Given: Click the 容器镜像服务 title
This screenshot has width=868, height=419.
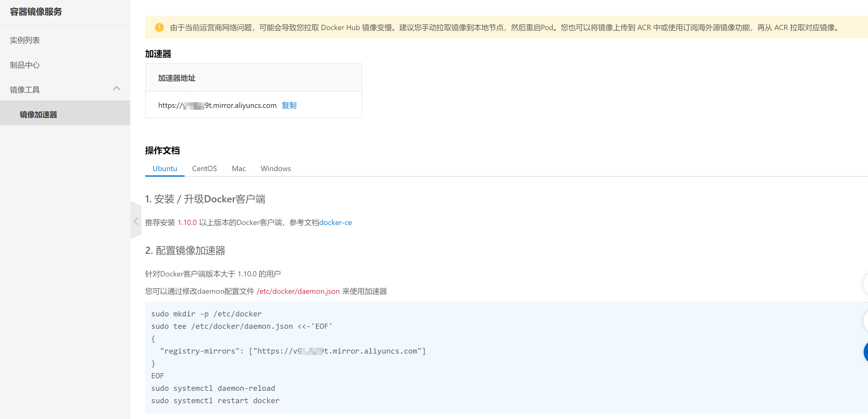Looking at the screenshot, I should (36, 12).
